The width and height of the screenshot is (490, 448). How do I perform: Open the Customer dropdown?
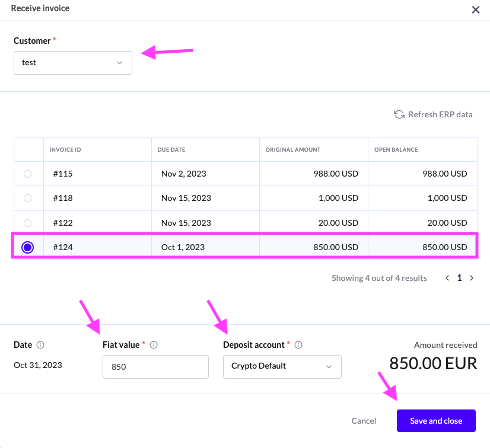pos(73,62)
